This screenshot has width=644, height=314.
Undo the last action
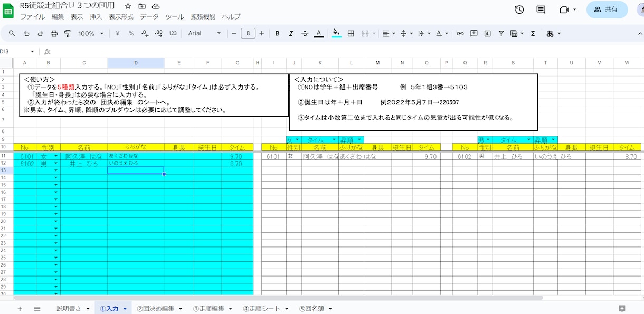[x=26, y=33]
